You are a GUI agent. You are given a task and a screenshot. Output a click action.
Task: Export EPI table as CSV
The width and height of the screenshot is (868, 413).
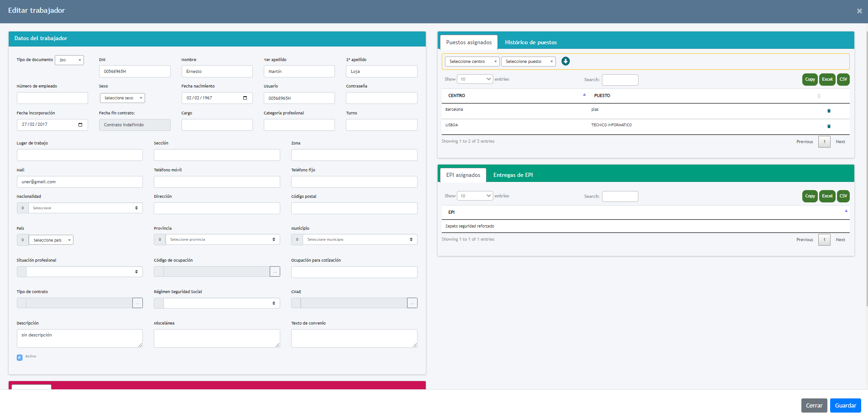843,196
